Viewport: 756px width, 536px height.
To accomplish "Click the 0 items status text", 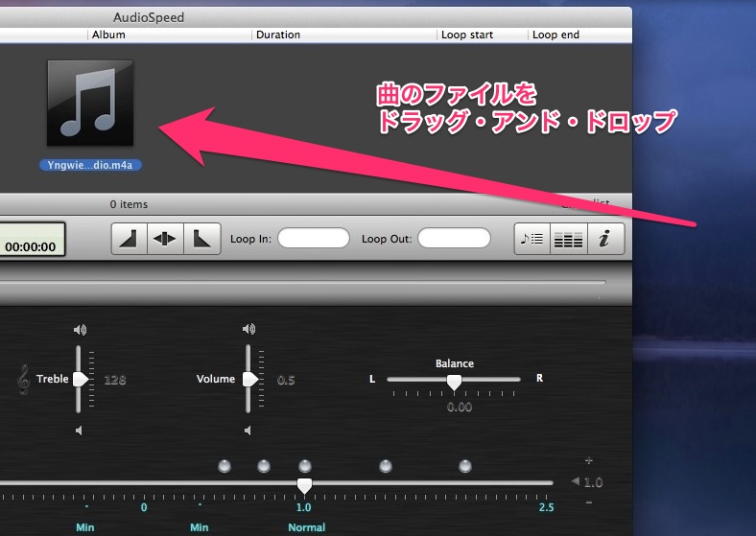I will click(129, 204).
